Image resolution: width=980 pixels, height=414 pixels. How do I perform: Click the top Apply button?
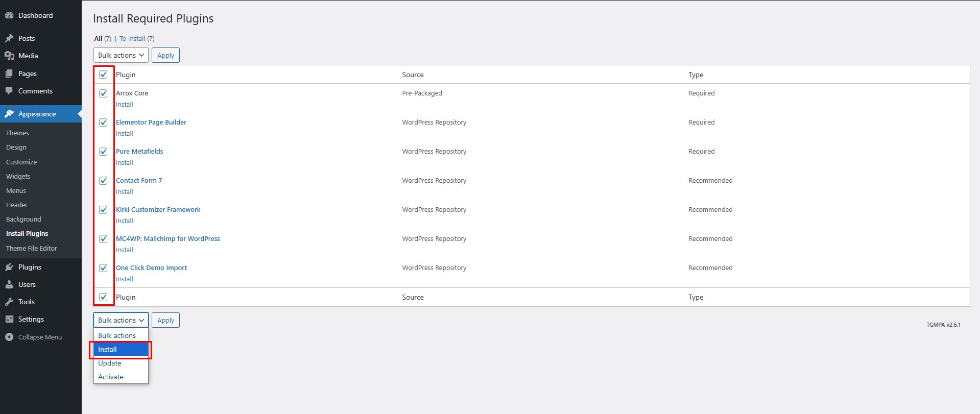point(165,55)
